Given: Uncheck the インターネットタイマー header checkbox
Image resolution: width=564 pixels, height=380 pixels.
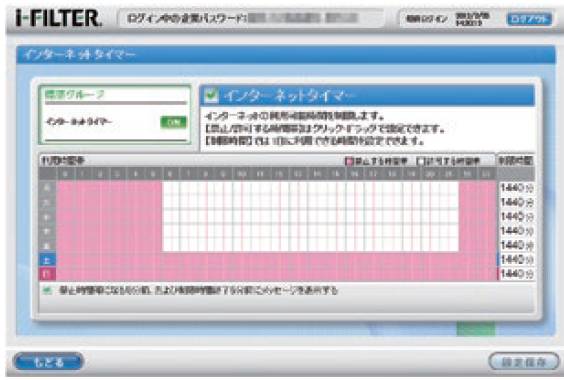Looking at the screenshot, I should pos(211,95).
